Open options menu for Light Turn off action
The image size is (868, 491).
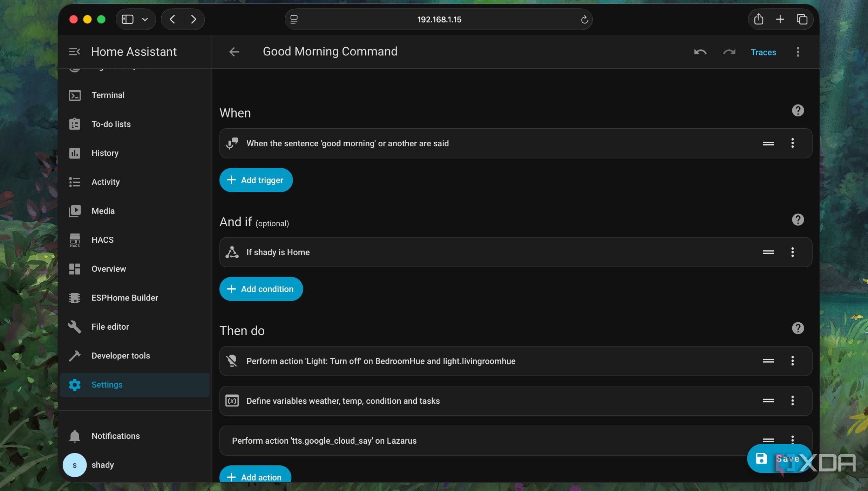pos(792,361)
